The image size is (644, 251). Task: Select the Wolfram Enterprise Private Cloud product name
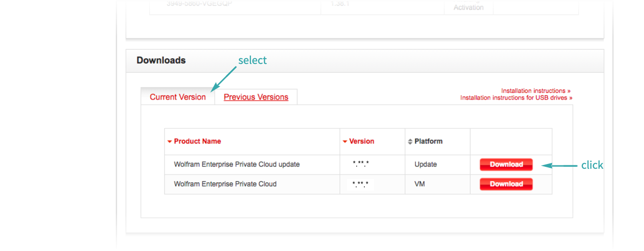pyautogui.click(x=225, y=184)
